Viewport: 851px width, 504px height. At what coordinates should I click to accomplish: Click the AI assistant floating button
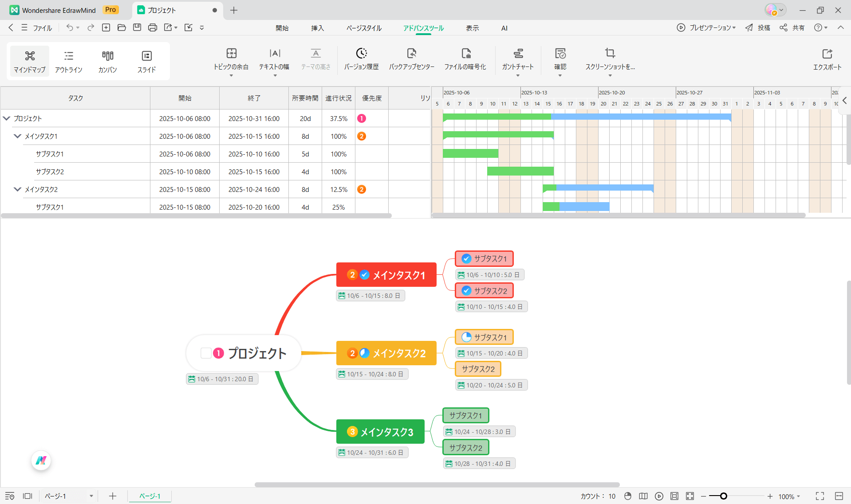tap(41, 461)
